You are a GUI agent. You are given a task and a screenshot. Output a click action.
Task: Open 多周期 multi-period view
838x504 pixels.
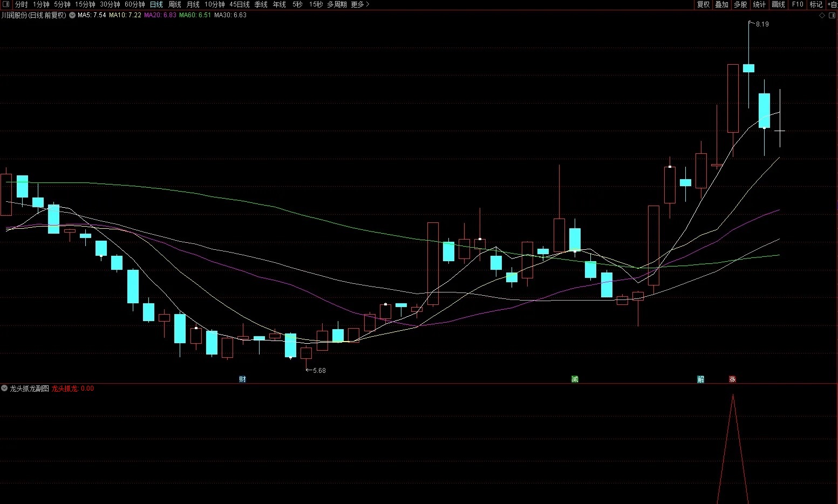[x=337, y=4]
